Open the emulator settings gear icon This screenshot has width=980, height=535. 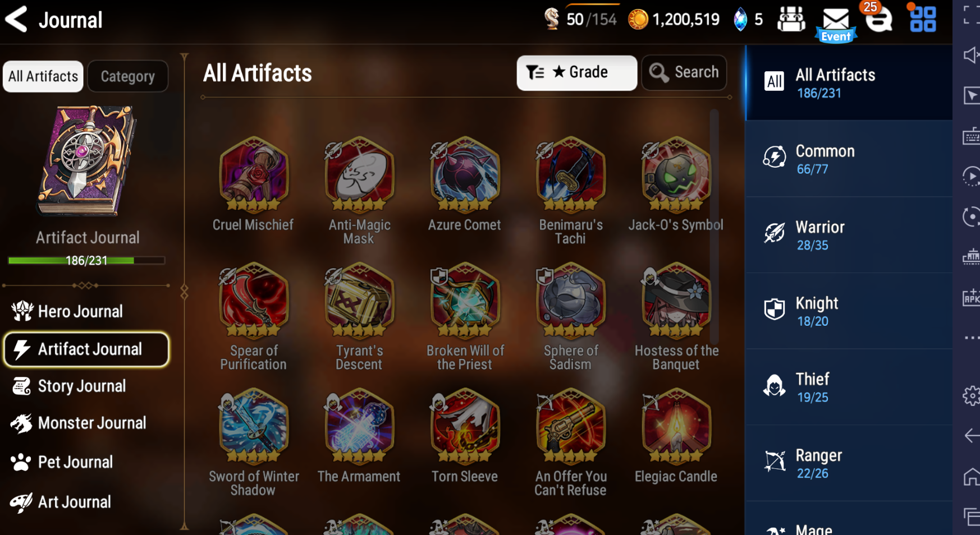[971, 396]
